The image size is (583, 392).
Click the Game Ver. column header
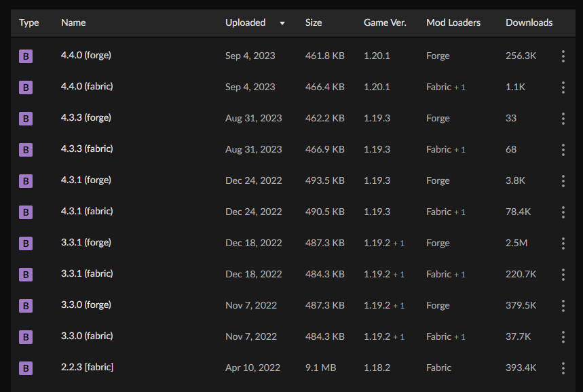coord(385,22)
